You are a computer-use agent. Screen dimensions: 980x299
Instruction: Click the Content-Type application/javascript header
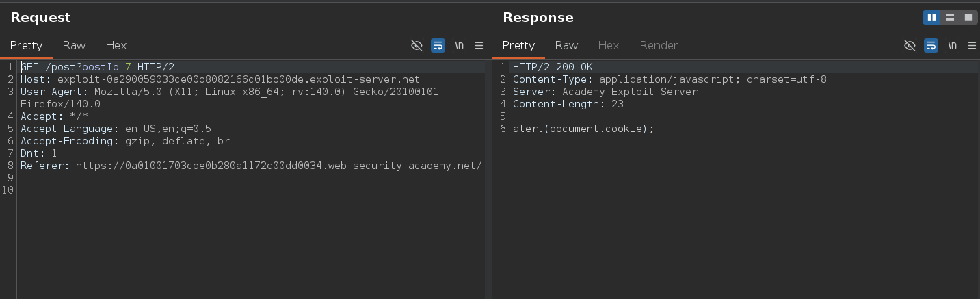pyautogui.click(x=670, y=79)
